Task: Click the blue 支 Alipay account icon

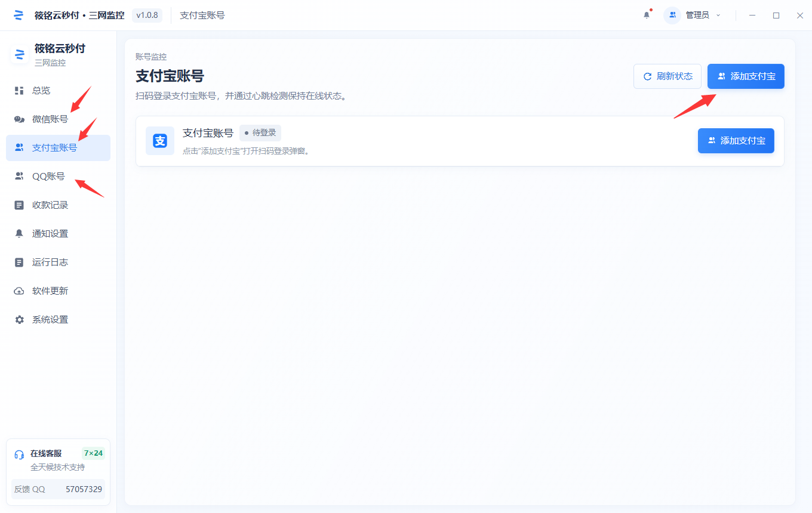Action: [160, 141]
